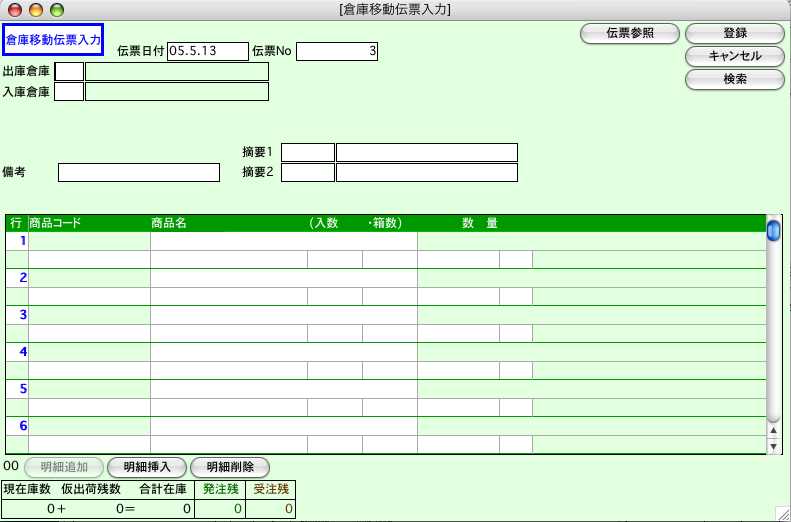
Task: Click the 検索 search button
Action: 734,79
